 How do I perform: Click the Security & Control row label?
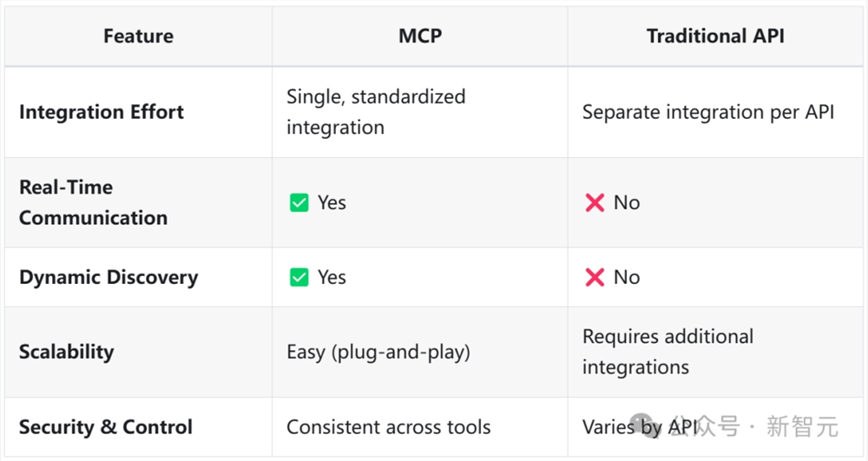[x=106, y=427]
